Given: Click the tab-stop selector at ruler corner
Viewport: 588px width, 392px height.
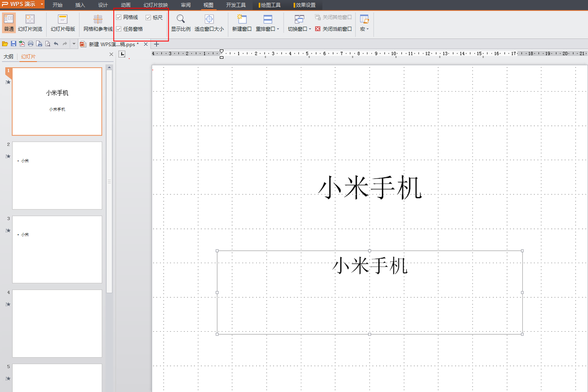Looking at the screenshot, I should coord(122,54).
